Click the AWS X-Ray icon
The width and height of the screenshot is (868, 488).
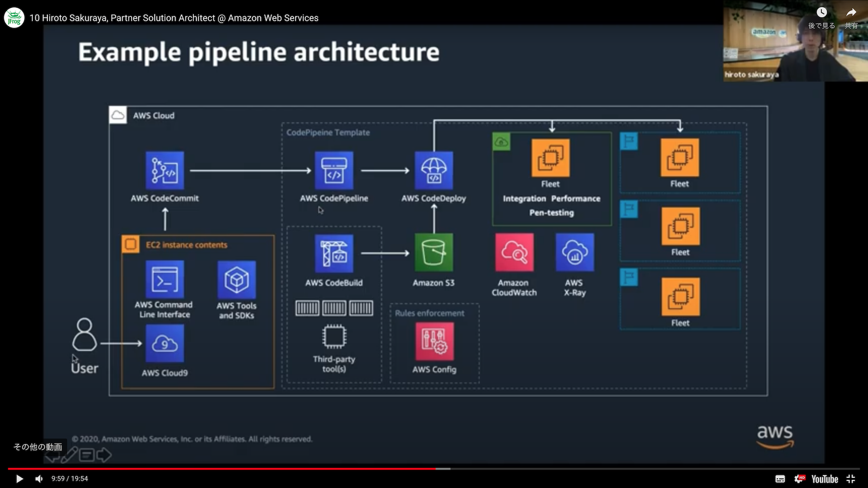[x=575, y=252]
